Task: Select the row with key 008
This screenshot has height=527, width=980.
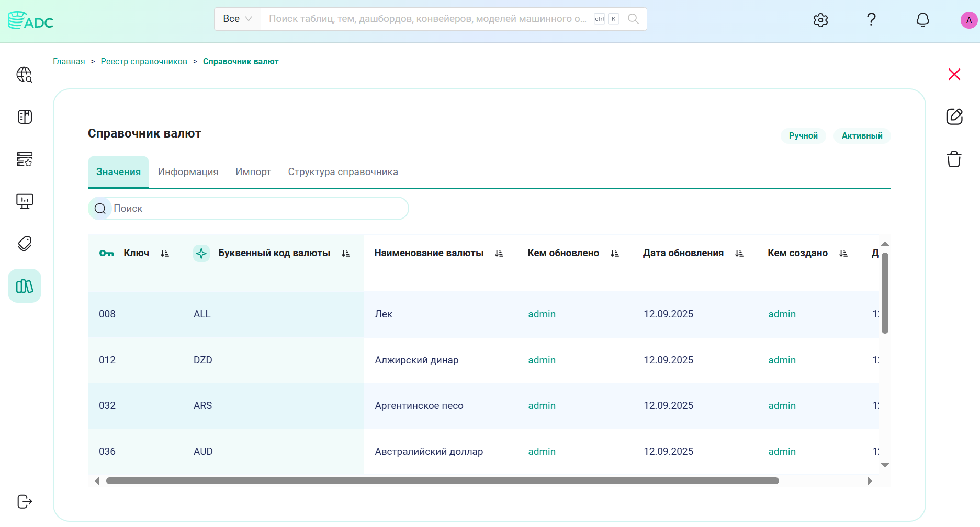Action: (483, 314)
